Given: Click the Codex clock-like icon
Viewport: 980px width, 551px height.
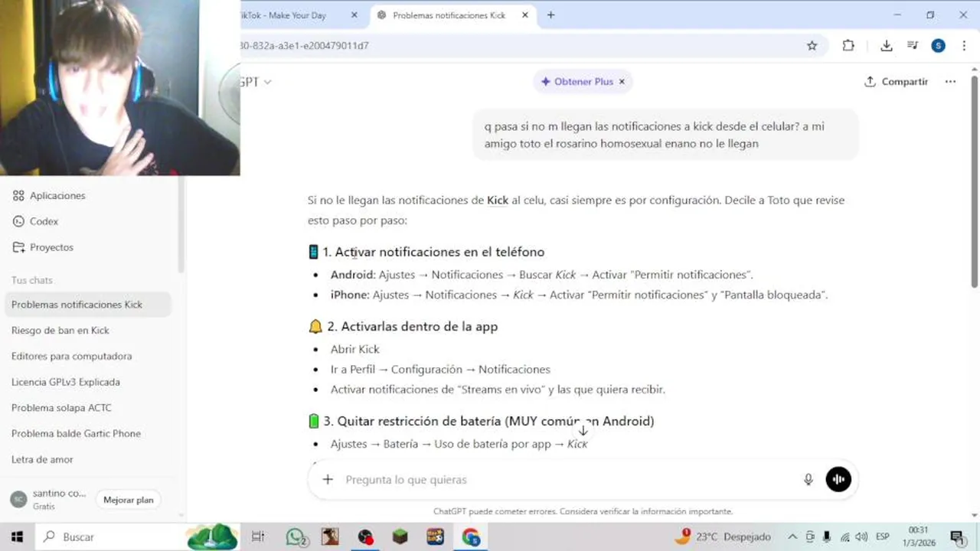Looking at the screenshot, I should click(x=18, y=221).
